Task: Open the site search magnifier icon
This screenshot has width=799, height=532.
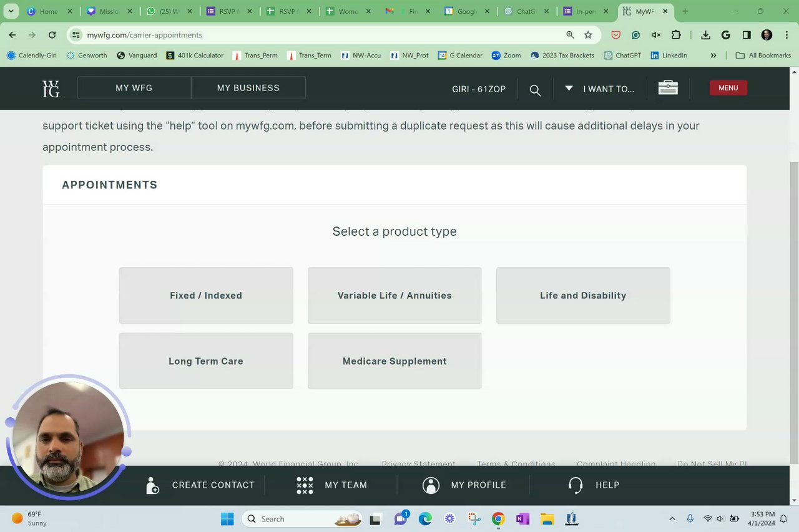Action: (535, 90)
